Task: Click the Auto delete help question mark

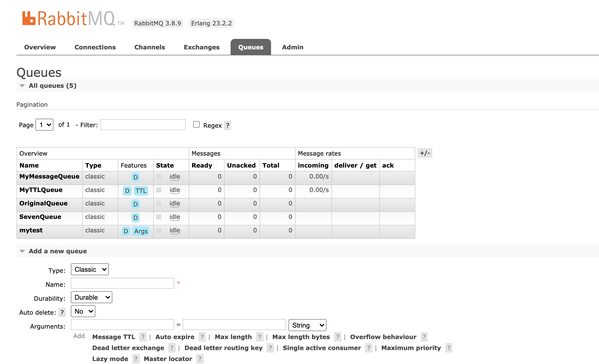Action: (62, 312)
